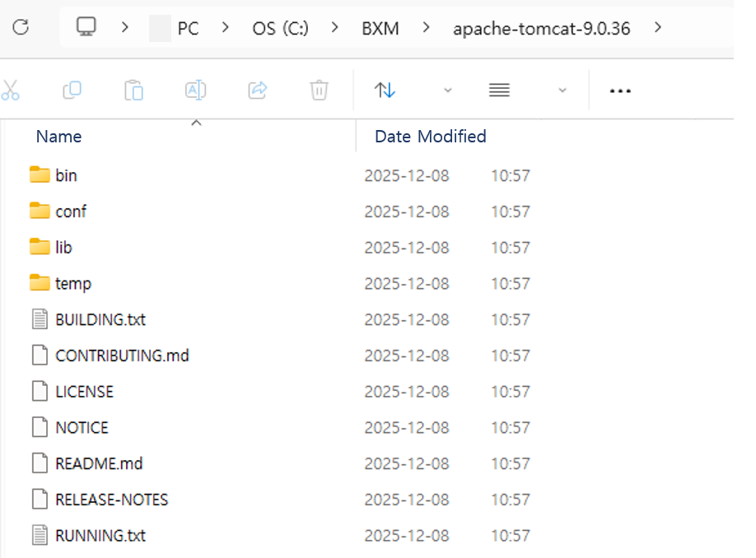This screenshot has height=558, width=756.
Task: Click the Paste clipboard icon
Action: point(133,90)
